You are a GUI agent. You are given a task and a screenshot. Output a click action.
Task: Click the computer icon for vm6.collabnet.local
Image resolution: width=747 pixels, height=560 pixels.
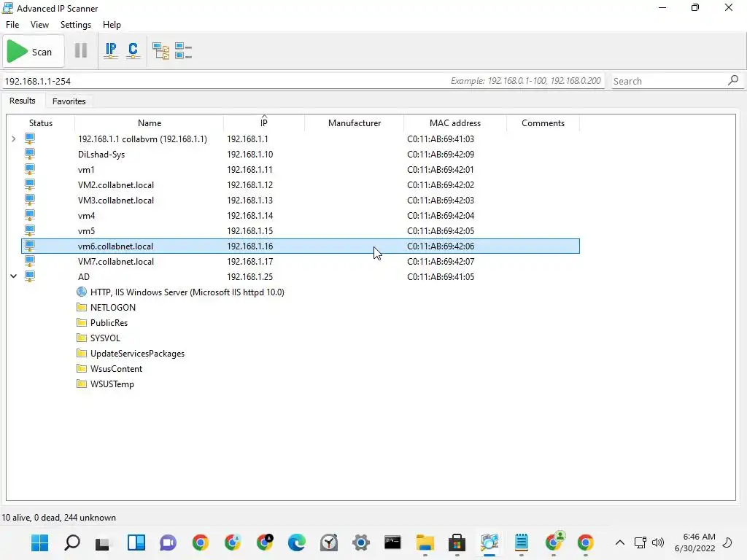click(x=29, y=246)
